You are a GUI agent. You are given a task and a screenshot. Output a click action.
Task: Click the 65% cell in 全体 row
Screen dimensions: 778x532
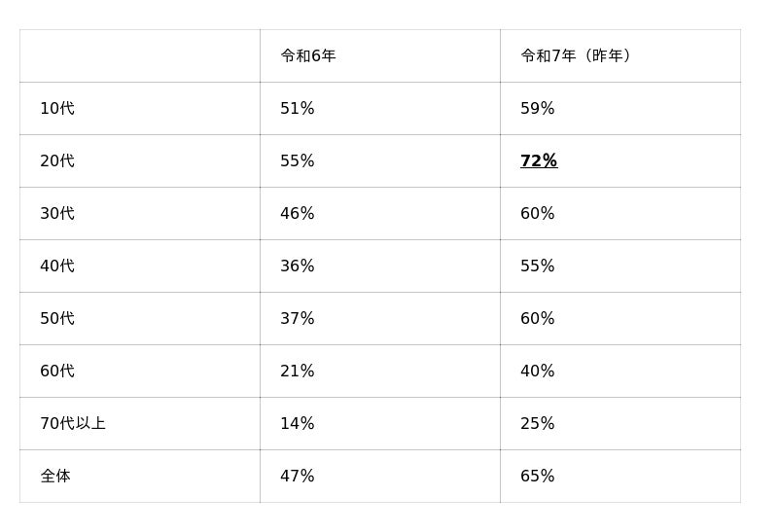click(538, 477)
